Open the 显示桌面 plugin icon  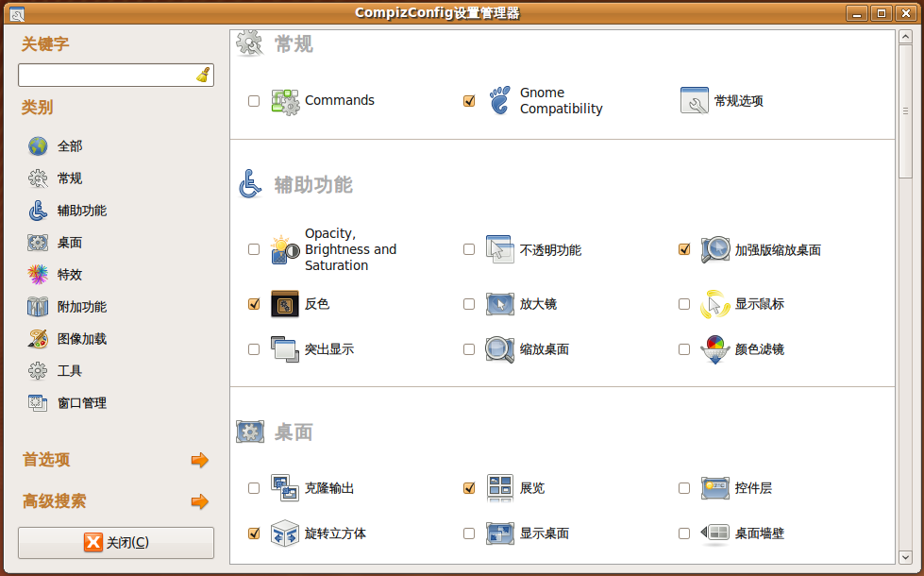[x=499, y=534]
